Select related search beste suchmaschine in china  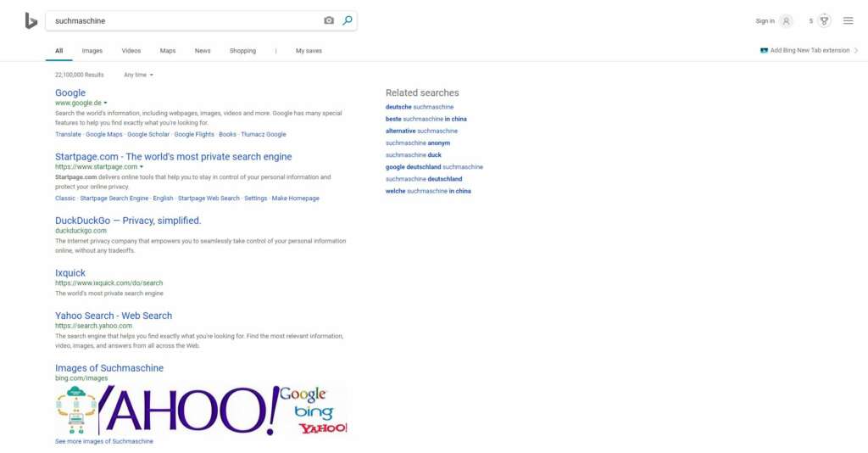(x=426, y=119)
